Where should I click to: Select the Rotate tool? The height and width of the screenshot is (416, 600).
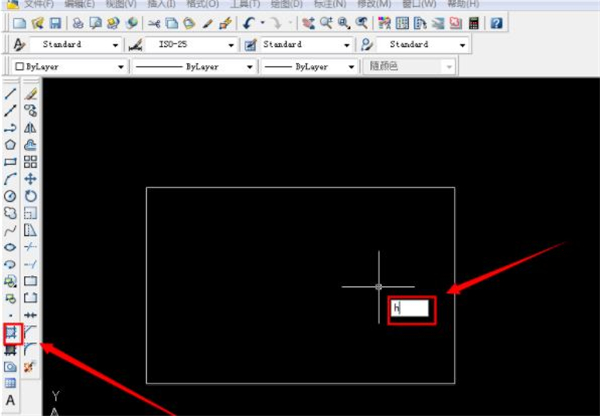(x=30, y=196)
